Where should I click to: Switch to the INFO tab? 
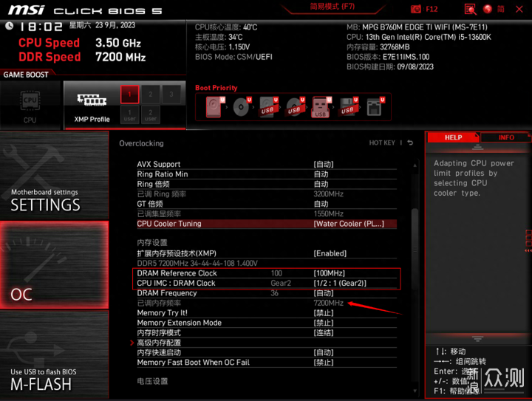click(x=506, y=137)
